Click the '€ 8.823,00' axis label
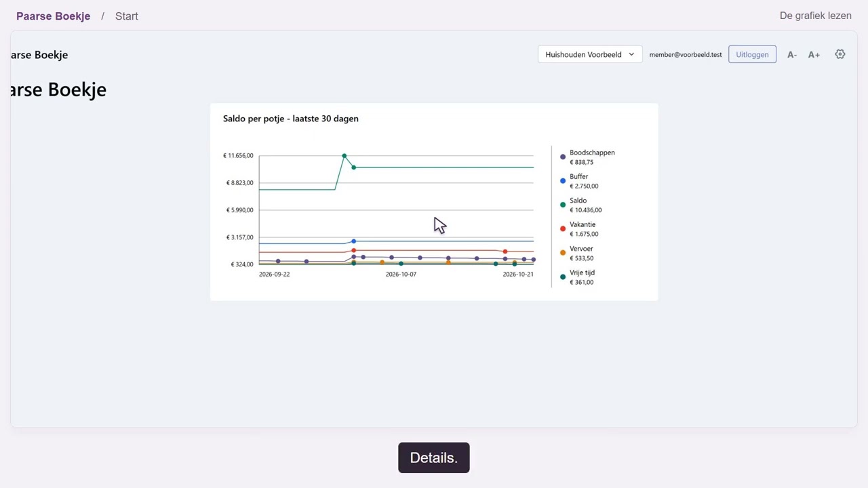This screenshot has height=488, width=868. click(x=240, y=183)
